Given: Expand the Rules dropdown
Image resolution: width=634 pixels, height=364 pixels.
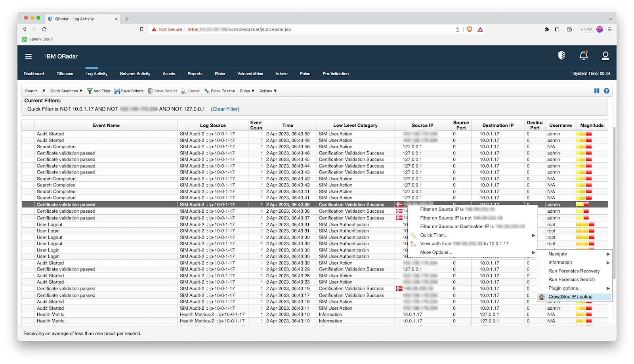Looking at the screenshot, I should click(x=247, y=91).
